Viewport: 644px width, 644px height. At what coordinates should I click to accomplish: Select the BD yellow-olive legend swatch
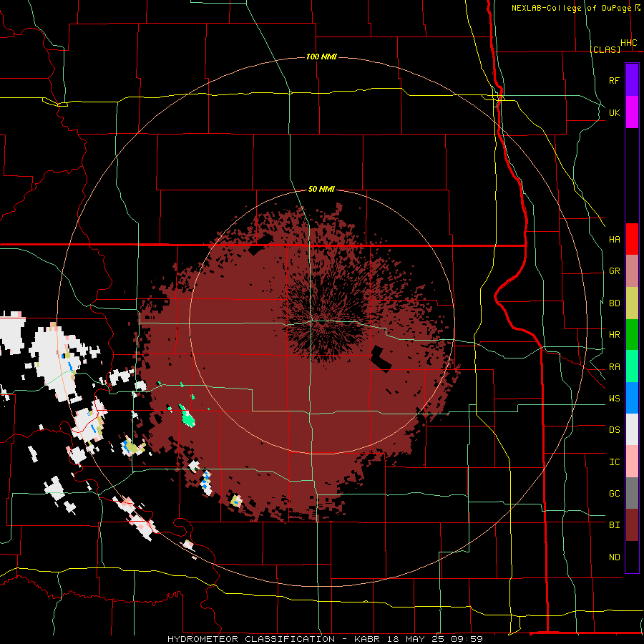(x=632, y=303)
